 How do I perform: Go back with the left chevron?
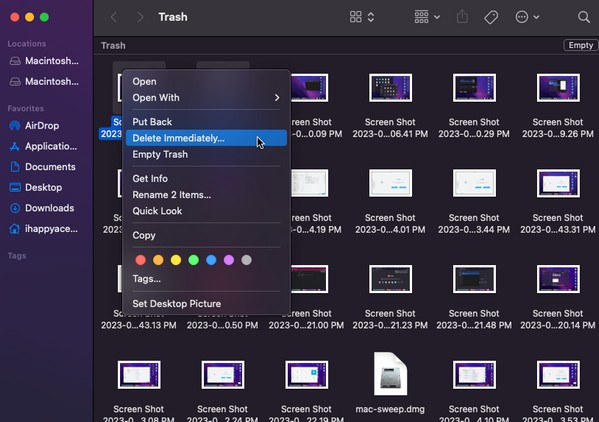click(113, 17)
